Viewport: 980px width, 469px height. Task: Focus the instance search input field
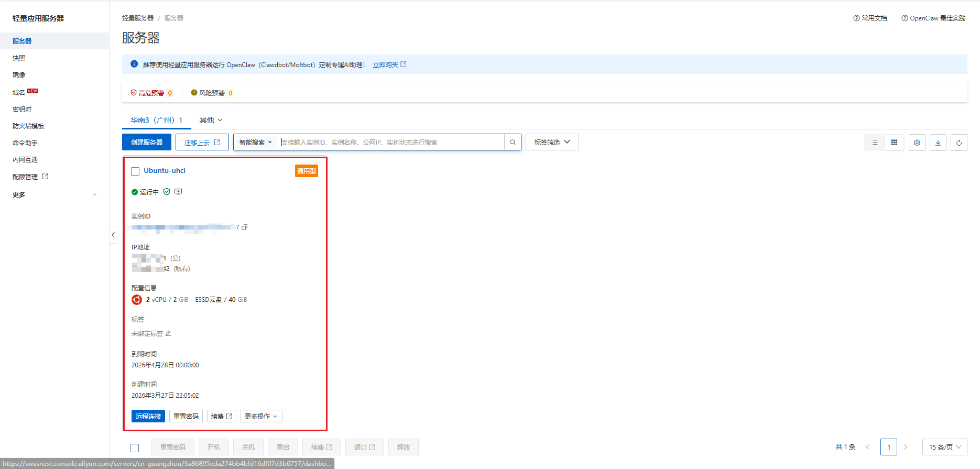coord(390,142)
